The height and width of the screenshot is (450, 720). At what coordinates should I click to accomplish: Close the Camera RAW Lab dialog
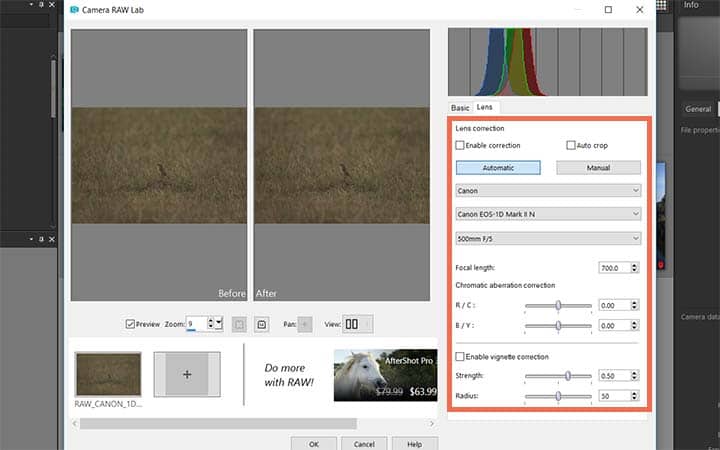(640, 10)
